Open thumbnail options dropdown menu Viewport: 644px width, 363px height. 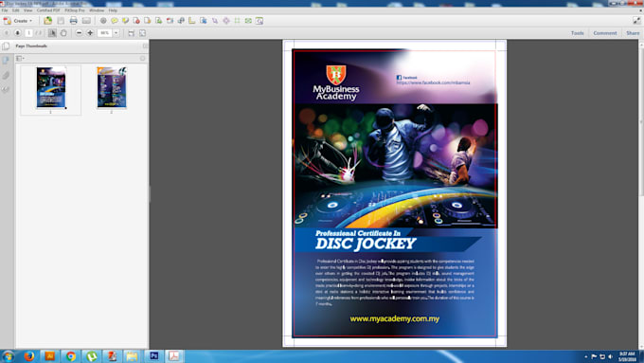click(20, 59)
